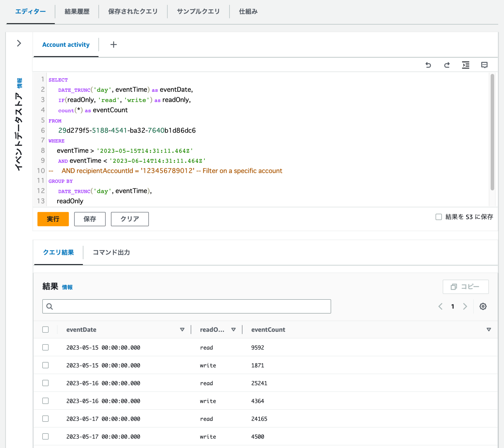This screenshot has height=448, width=504.
Task: Click the search magnifier icon in results filter
Action: coord(49,306)
